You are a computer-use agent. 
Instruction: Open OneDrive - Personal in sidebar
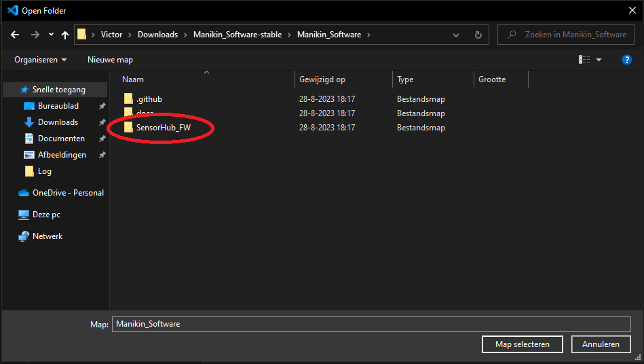click(68, 193)
